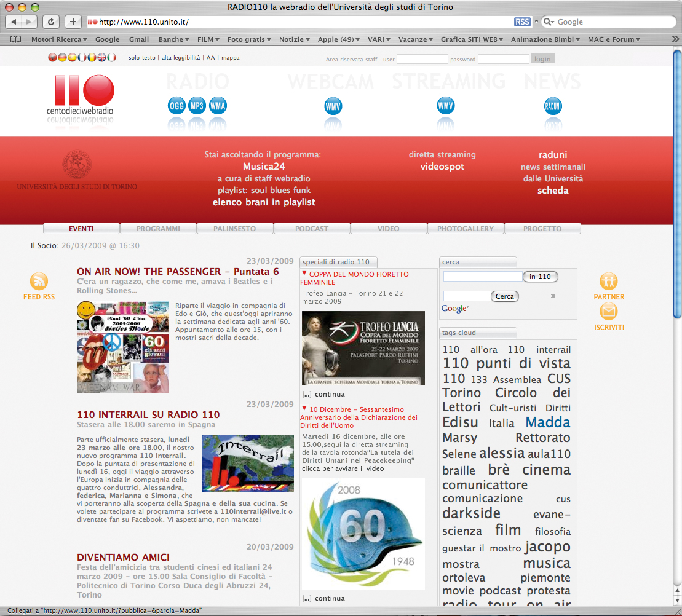Screen dimensions: 682x616
Task: Open the OGG radio stream icon
Action: tap(176, 106)
